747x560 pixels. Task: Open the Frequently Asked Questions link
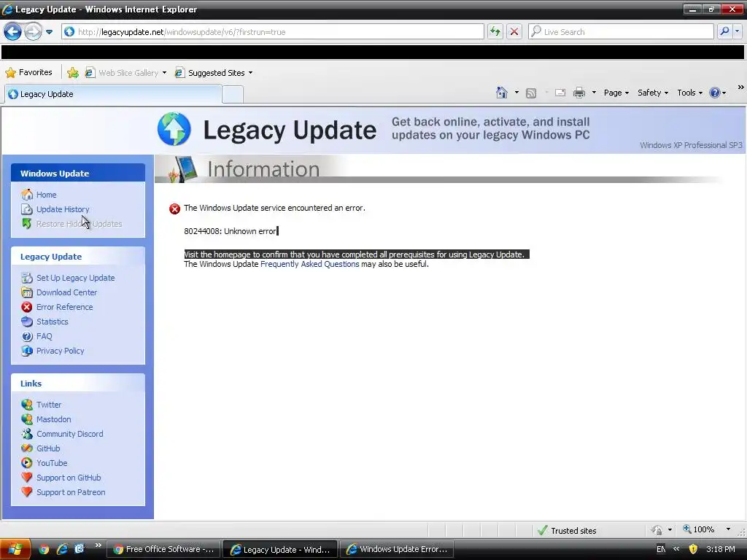coord(309,264)
